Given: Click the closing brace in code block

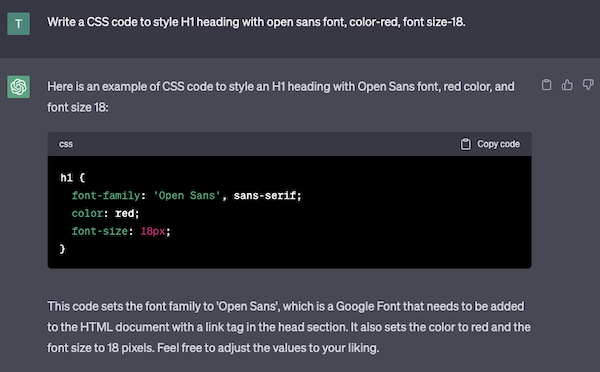Looking at the screenshot, I should click(62, 249).
